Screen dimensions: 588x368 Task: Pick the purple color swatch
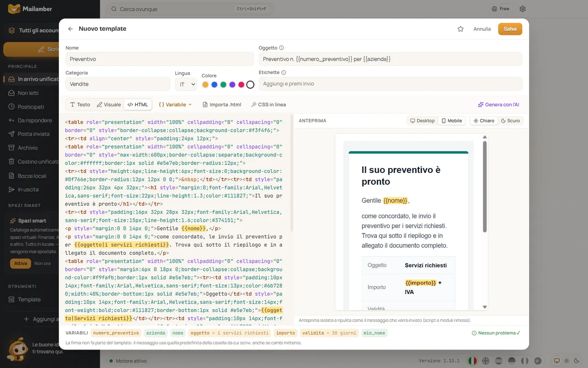click(x=232, y=85)
